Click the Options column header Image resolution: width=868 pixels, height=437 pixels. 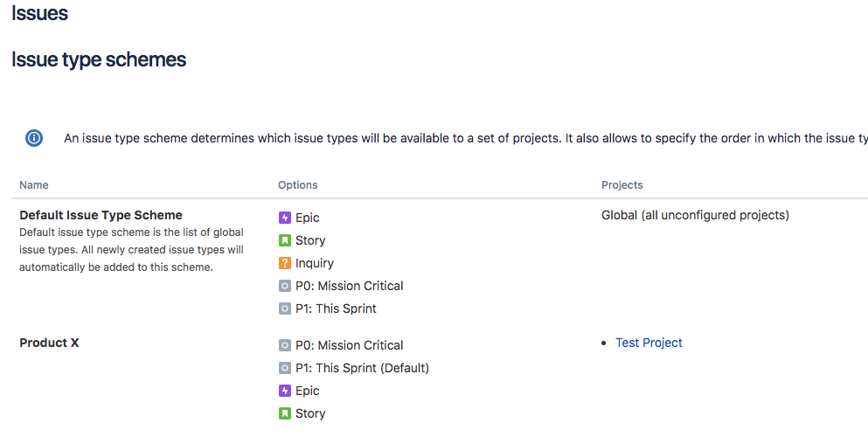tap(298, 184)
